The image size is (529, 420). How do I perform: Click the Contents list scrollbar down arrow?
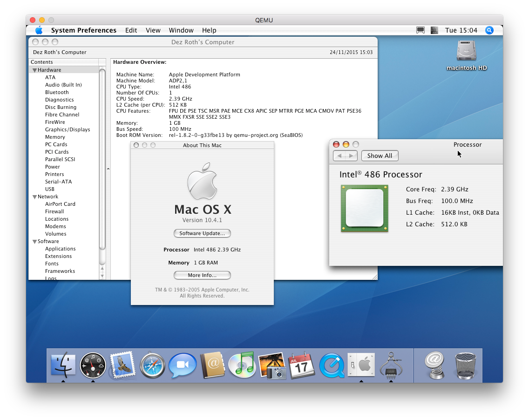102,276
